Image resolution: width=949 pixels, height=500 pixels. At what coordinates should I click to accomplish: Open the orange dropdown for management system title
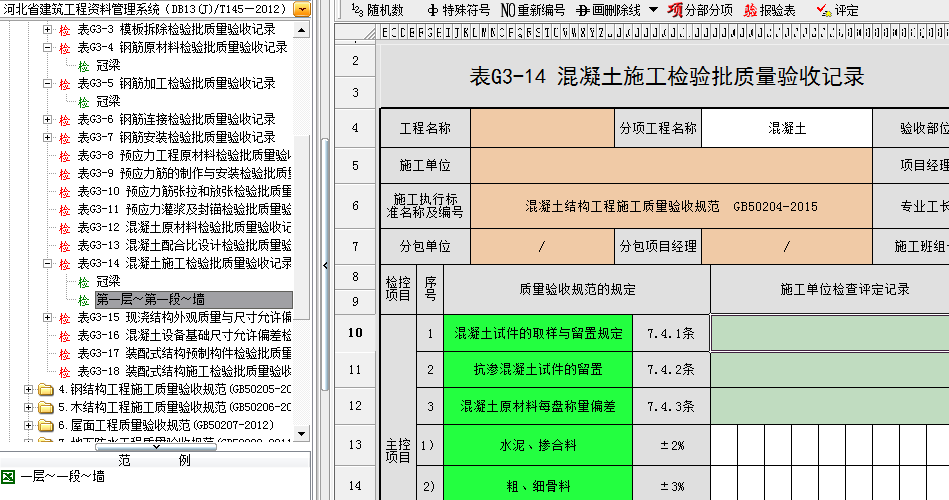coord(302,9)
